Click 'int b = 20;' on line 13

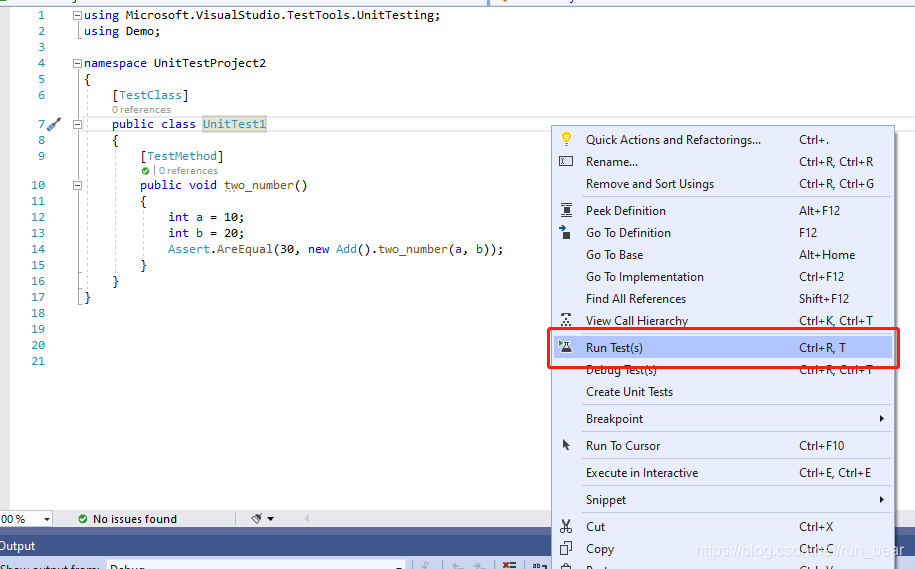pos(206,233)
